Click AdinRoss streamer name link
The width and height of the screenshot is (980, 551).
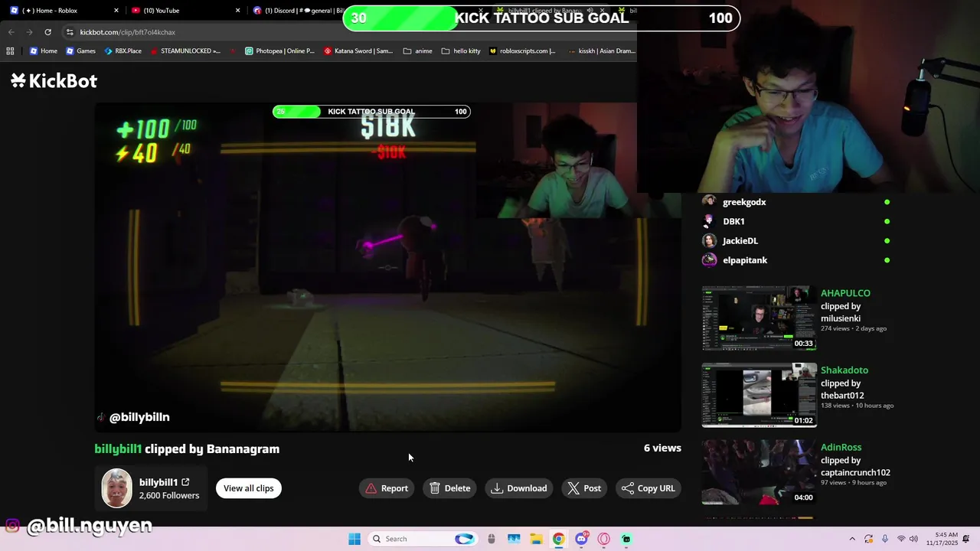tap(841, 447)
